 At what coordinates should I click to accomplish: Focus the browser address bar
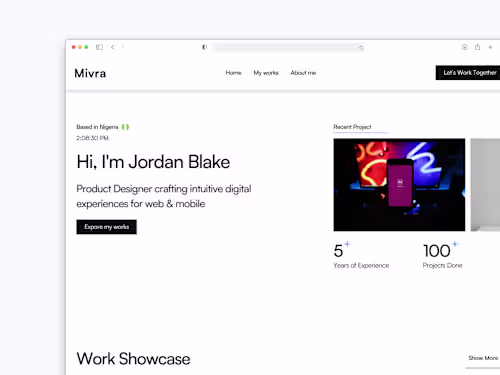[x=288, y=48]
